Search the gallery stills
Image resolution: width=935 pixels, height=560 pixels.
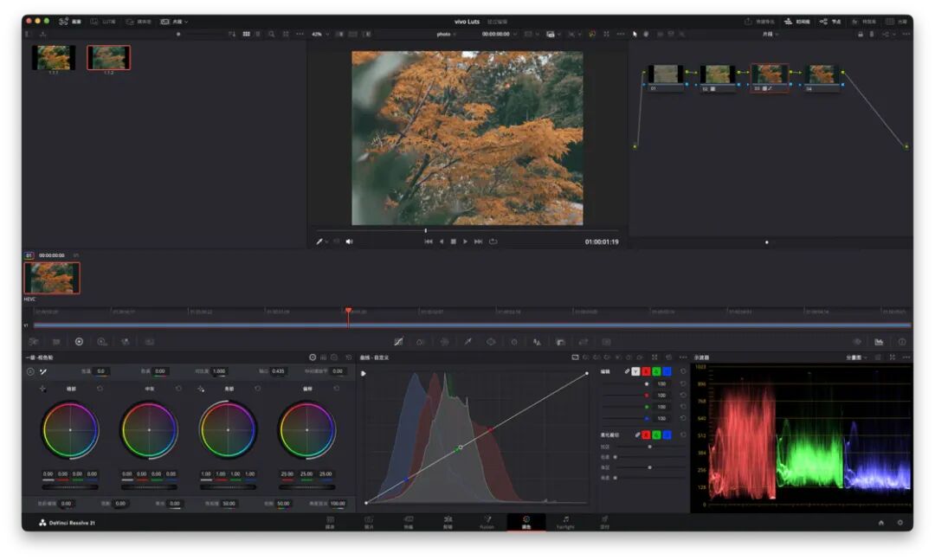271,34
